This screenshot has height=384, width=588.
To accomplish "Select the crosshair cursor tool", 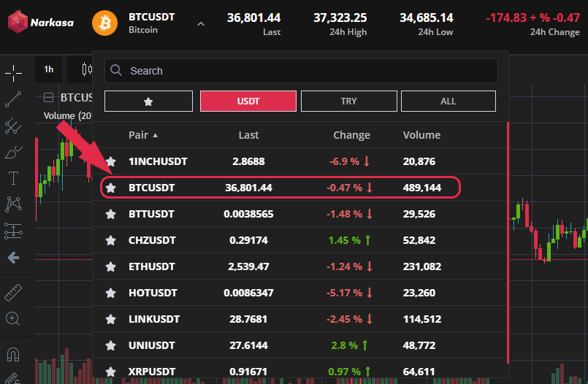I will 13,73.
